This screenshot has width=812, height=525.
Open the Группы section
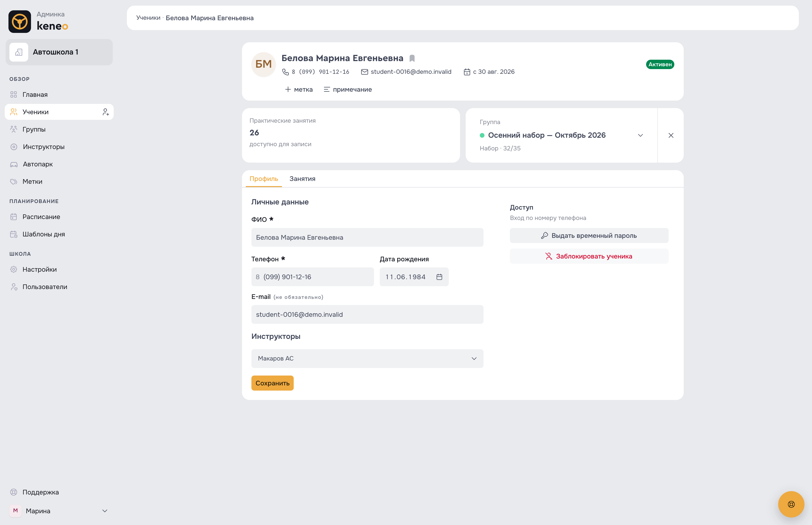pyautogui.click(x=59, y=129)
